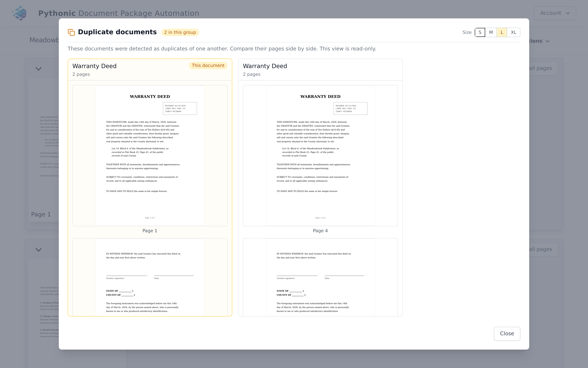
Task: Click the background 'Page 1' label behind dialog
Action: [41, 214]
